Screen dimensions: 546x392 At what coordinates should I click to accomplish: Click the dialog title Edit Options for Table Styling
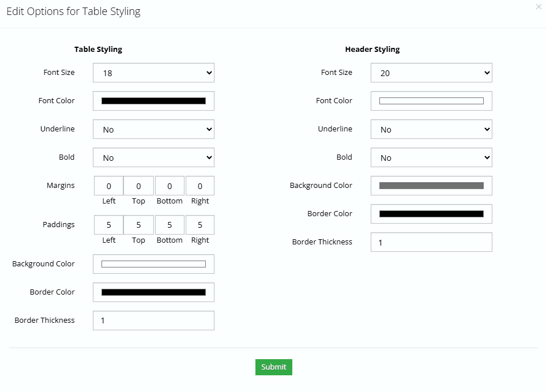tap(73, 12)
